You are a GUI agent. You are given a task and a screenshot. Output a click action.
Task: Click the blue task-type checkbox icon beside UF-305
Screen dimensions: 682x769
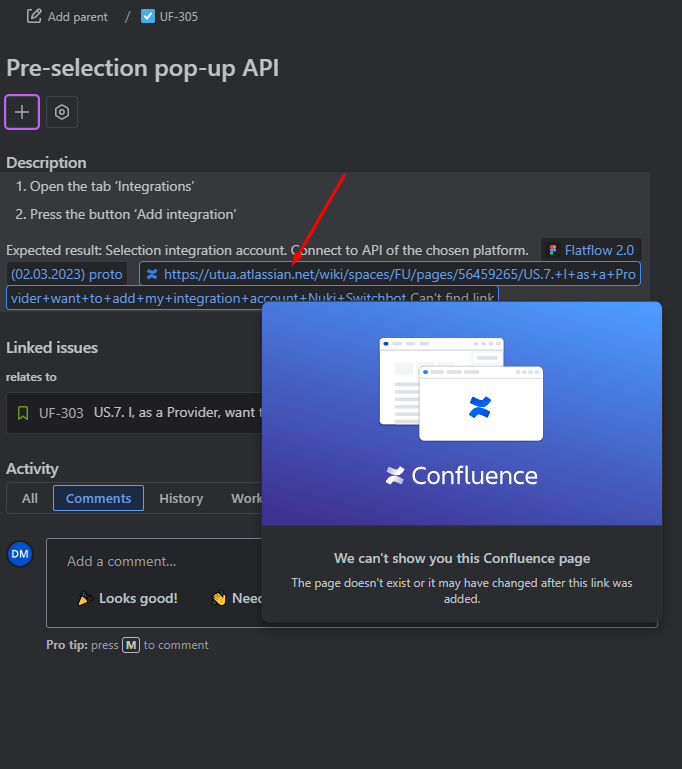pos(148,16)
